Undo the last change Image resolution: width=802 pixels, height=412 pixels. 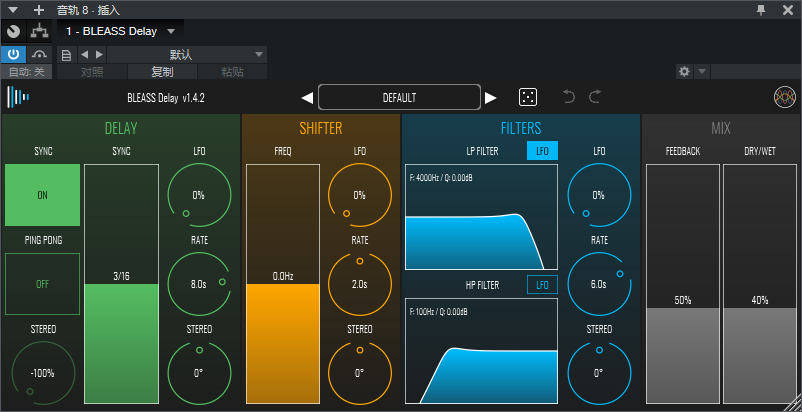pyautogui.click(x=569, y=97)
